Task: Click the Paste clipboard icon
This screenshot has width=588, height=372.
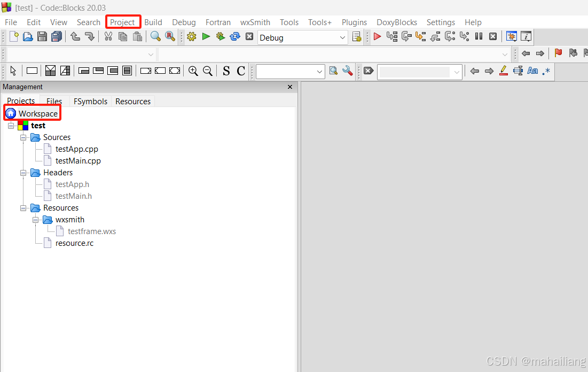Action: [138, 36]
